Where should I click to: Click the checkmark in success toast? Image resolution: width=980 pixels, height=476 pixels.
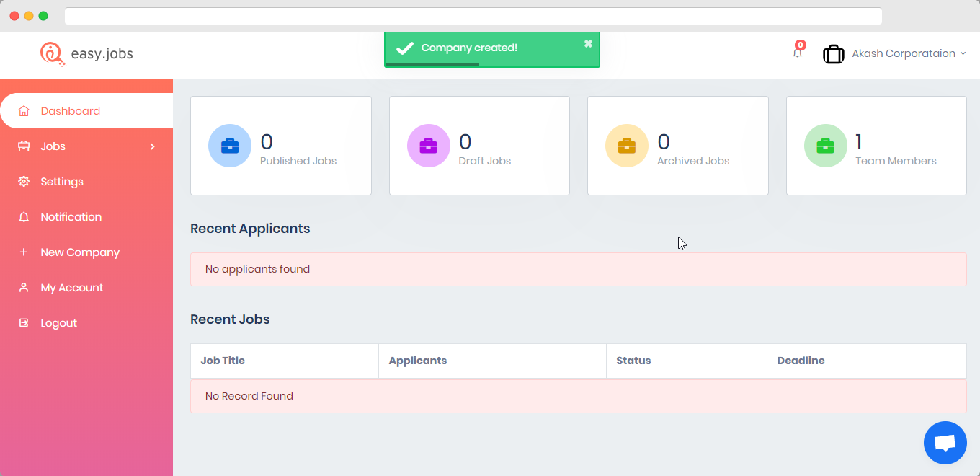pos(405,48)
